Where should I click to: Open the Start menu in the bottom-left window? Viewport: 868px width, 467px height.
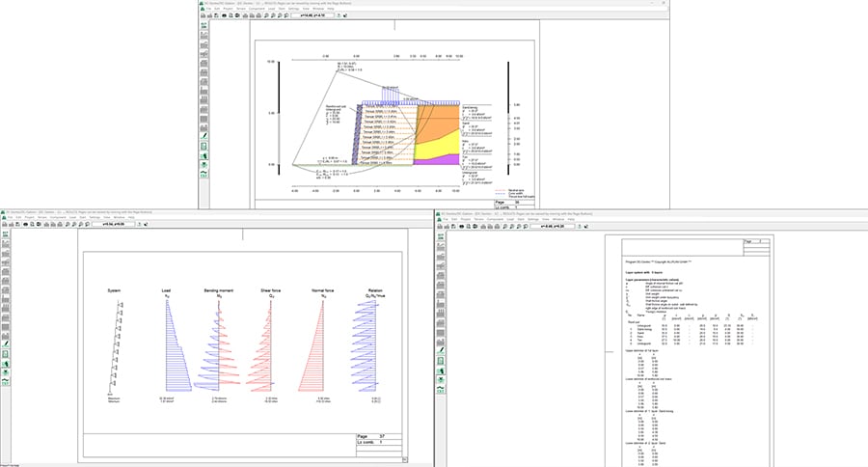[83, 217]
